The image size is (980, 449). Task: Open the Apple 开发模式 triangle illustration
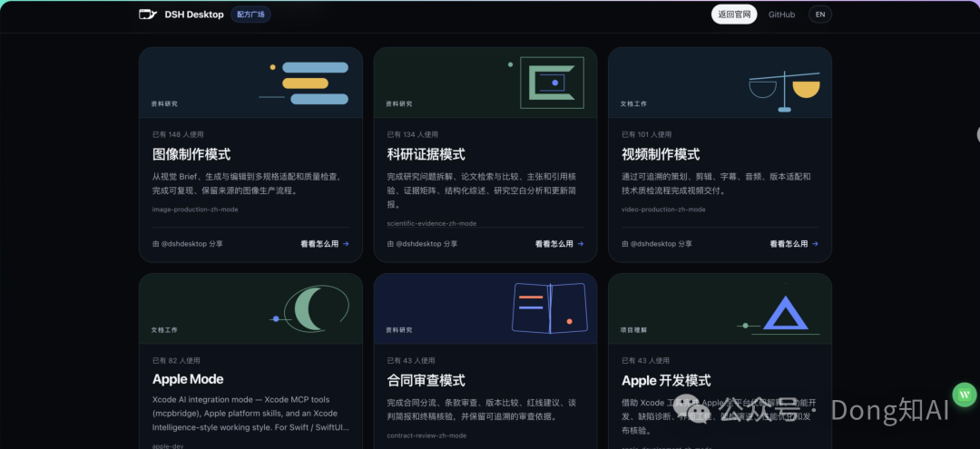point(779,314)
